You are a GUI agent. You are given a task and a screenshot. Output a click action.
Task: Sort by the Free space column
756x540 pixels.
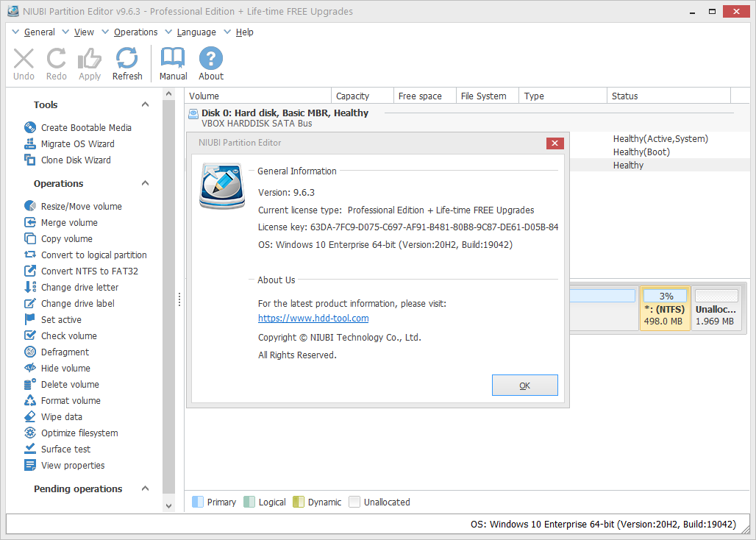coord(425,96)
